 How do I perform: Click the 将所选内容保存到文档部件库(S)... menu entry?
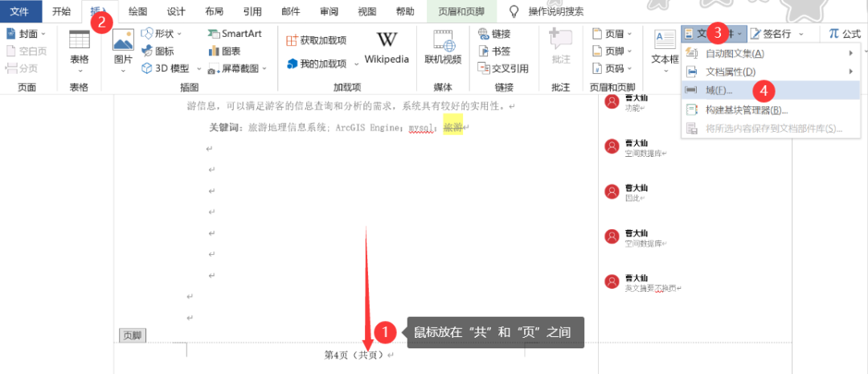[x=771, y=129]
